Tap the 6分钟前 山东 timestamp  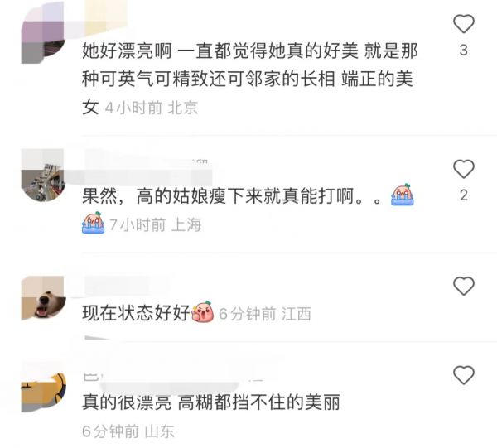(128, 431)
